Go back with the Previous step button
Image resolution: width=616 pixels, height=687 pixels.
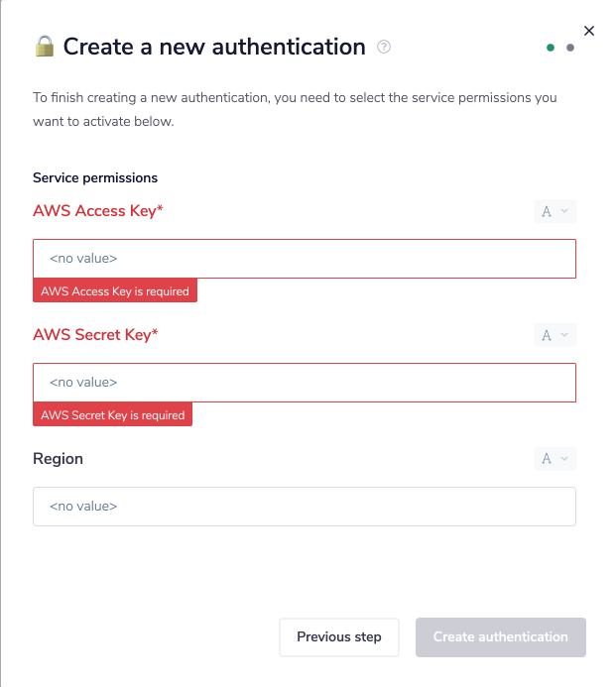[338, 637]
